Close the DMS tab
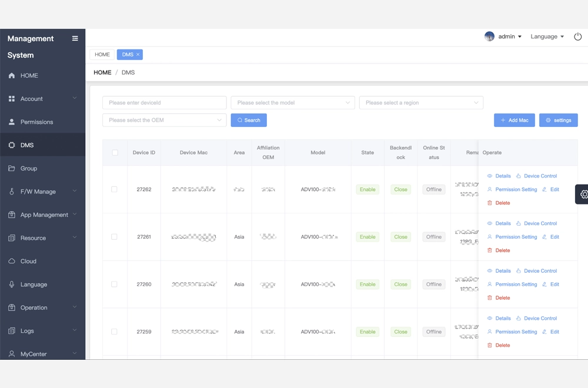This screenshot has width=588, height=388. tap(138, 54)
